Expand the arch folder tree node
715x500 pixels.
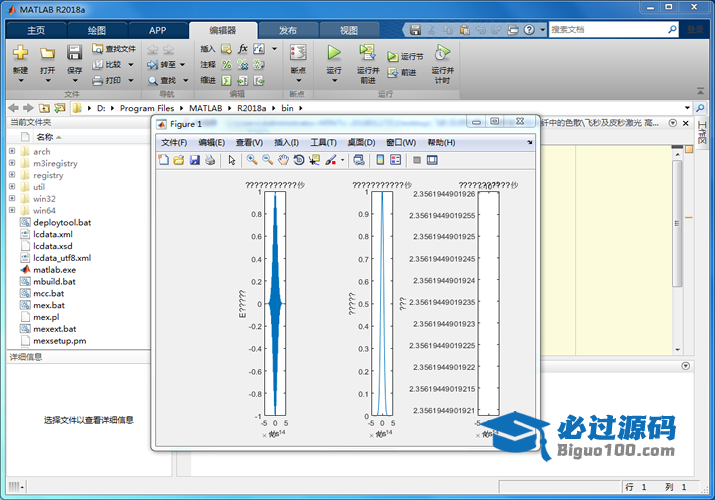pyautogui.click(x=12, y=151)
